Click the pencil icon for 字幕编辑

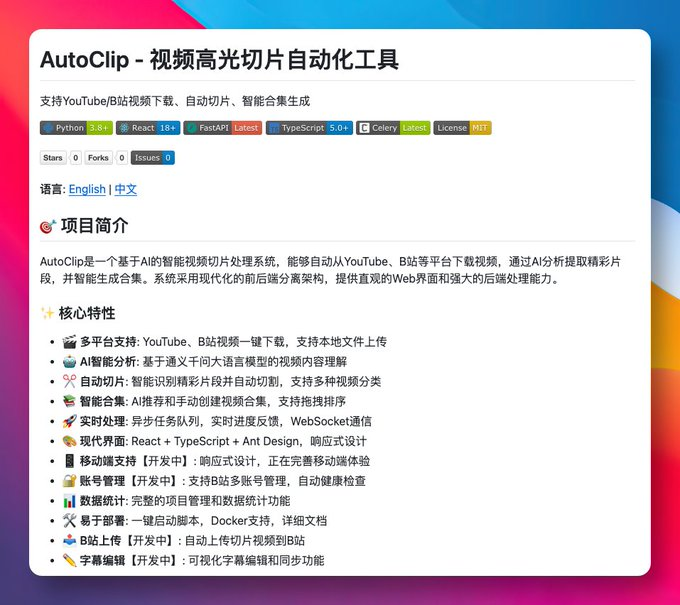(69, 561)
